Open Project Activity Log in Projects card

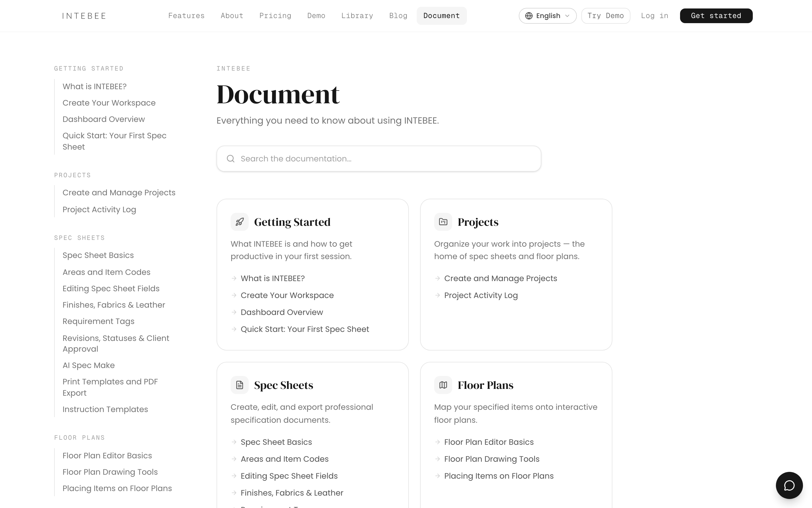481,295
